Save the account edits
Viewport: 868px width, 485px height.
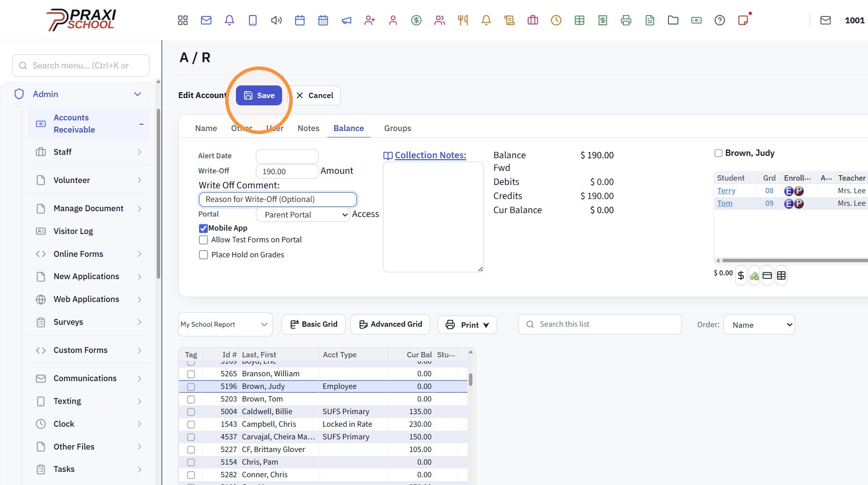259,96
